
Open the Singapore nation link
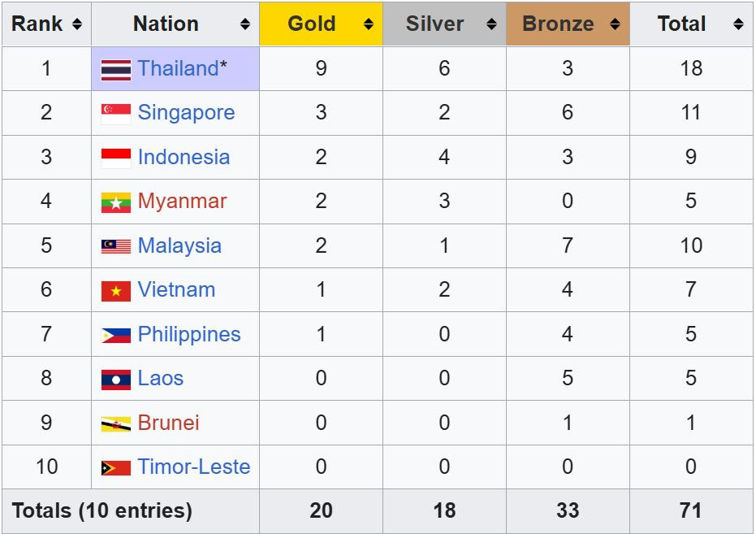(186, 112)
